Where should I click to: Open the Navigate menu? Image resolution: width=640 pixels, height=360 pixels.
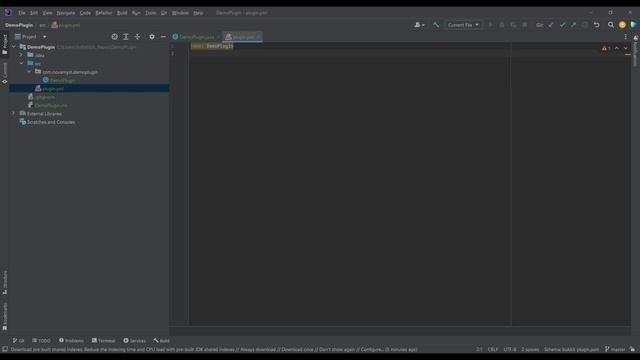click(66, 13)
